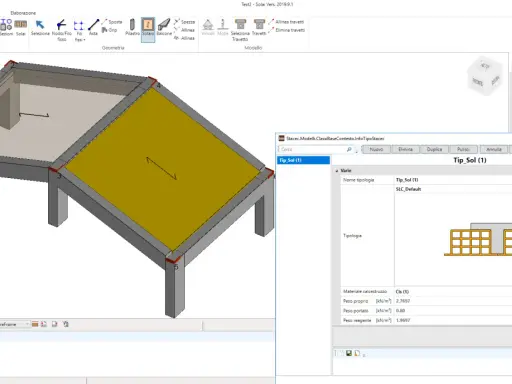This screenshot has width=512, height=384.
Task: Select the Travetti tool
Action: click(259, 27)
